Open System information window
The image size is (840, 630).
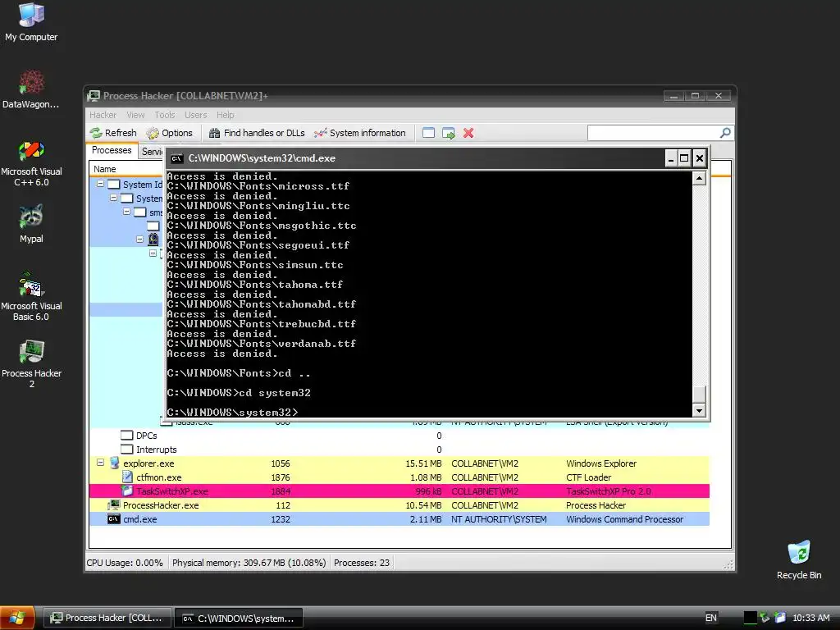pyautogui.click(x=360, y=133)
